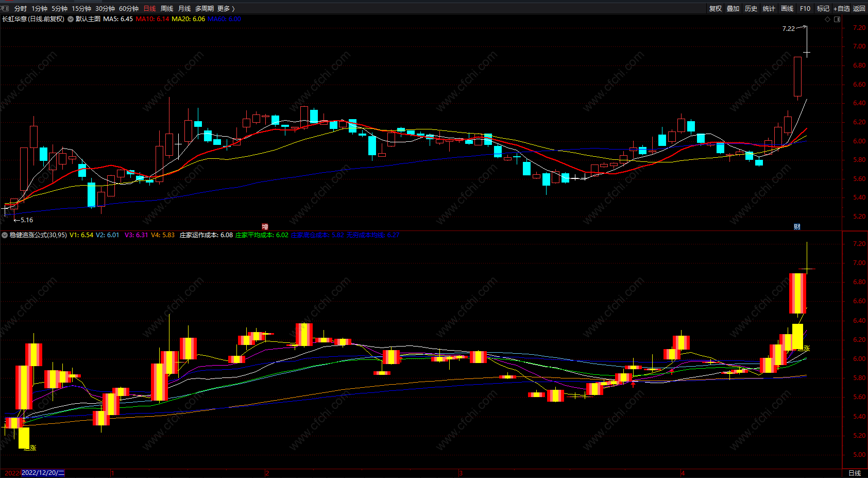Click the 复权 button
868x478 pixels.
(x=716, y=9)
